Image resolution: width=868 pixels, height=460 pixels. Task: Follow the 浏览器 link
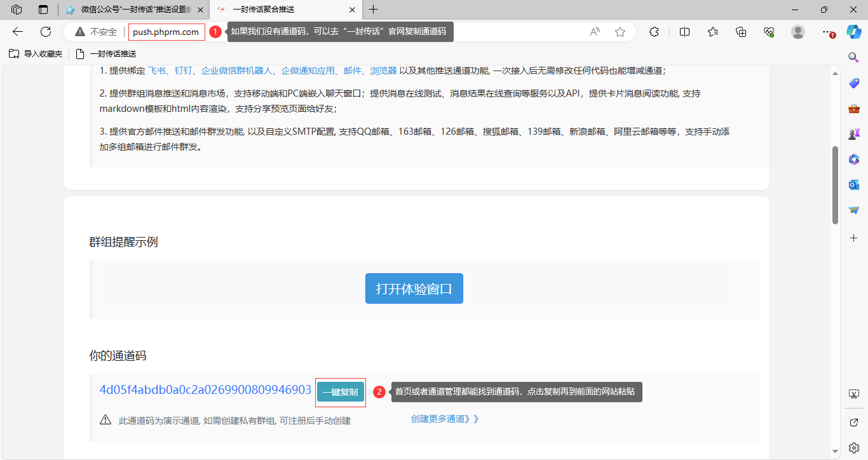tap(383, 71)
